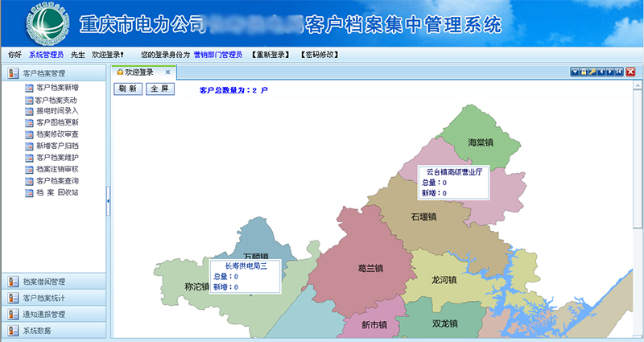Select 海棠镇 region on the map

tap(481, 142)
